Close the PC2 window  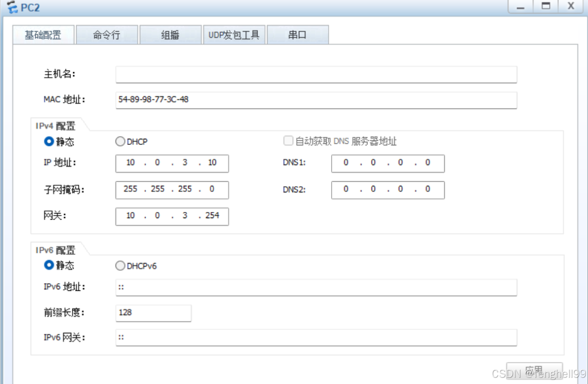(571, 6)
